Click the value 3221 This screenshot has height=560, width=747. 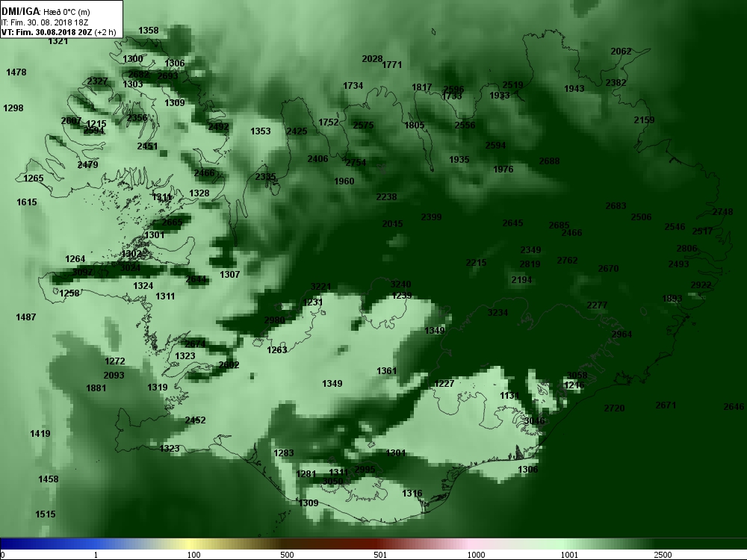point(320,287)
